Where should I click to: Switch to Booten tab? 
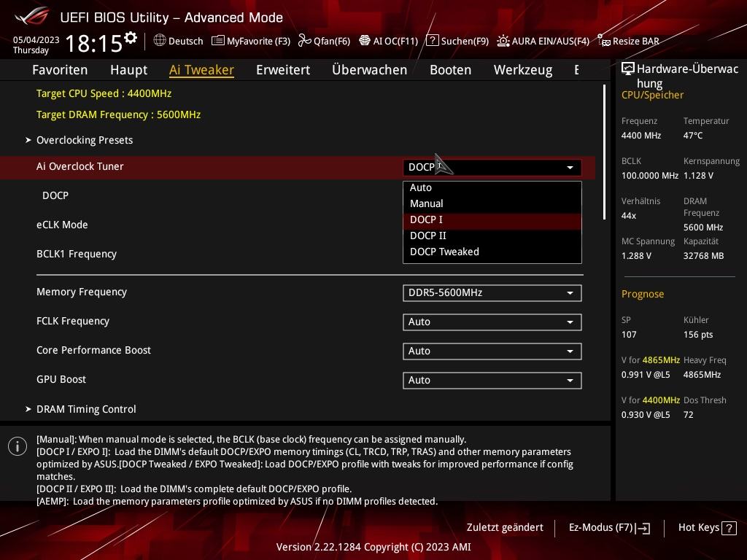(x=450, y=70)
